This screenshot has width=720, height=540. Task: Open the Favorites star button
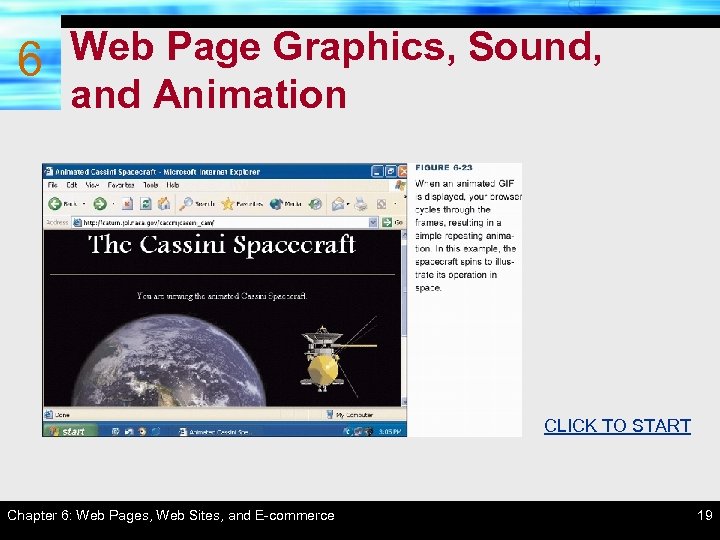click(242, 203)
